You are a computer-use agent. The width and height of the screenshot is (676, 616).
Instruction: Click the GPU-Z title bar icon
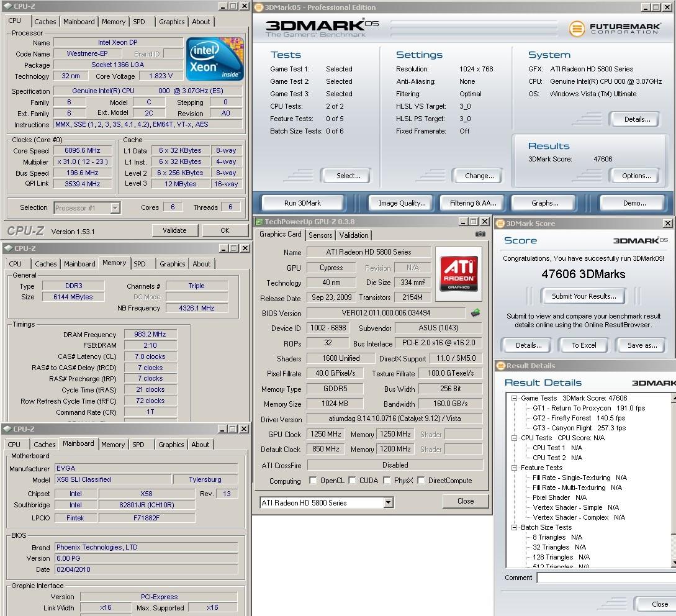[259, 222]
